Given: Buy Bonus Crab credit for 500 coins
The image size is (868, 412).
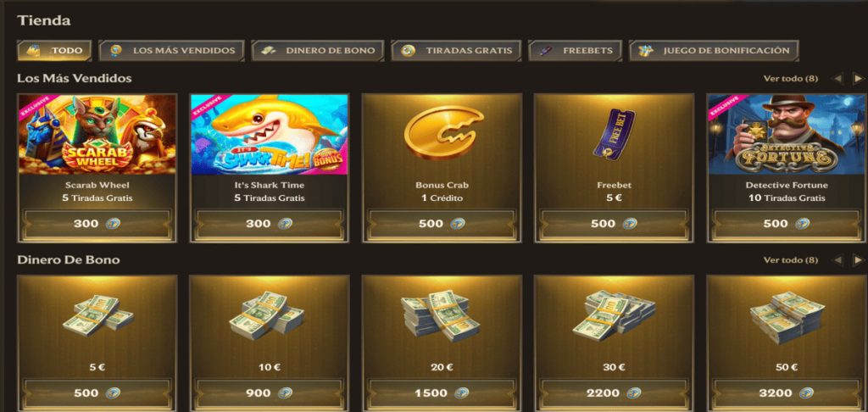Looking at the screenshot, I should 442,224.
